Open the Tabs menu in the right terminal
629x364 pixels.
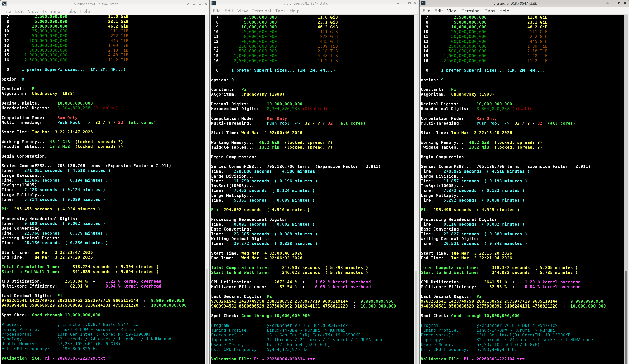point(490,11)
